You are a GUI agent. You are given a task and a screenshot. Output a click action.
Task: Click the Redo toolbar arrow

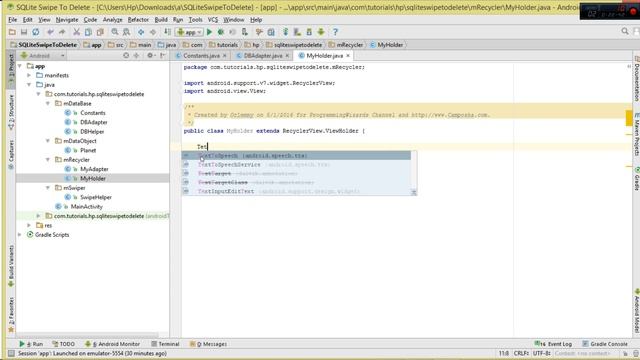[62, 32]
